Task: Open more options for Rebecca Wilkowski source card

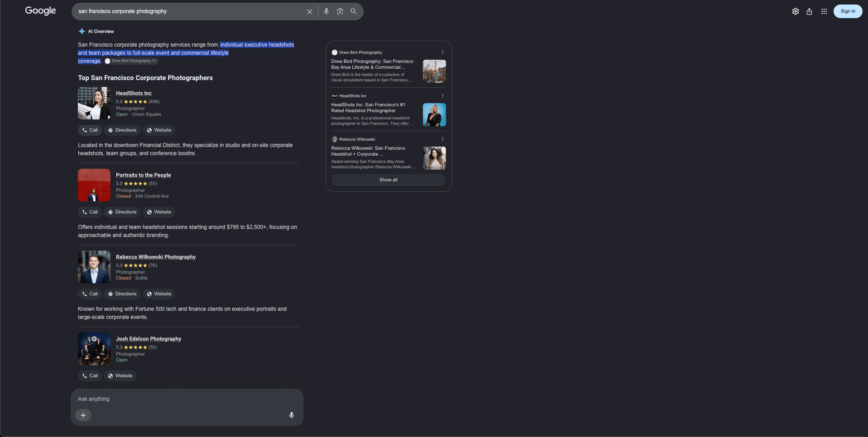Action: [x=443, y=139]
